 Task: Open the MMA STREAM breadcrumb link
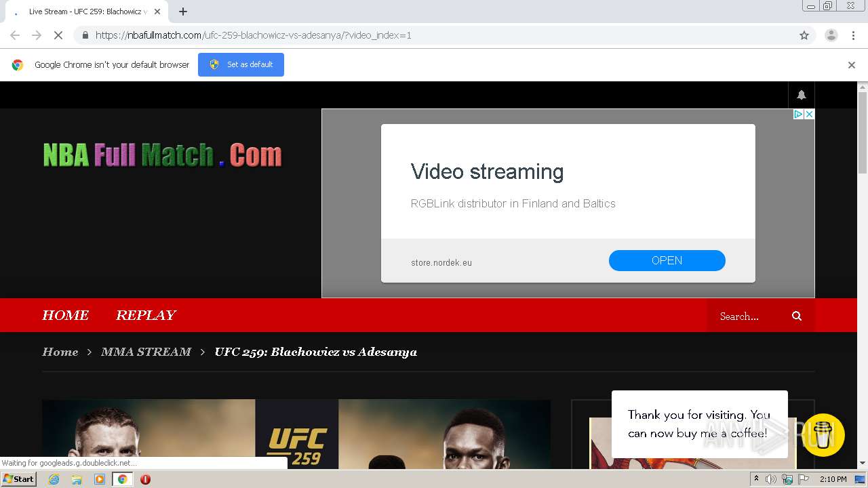pyautogui.click(x=146, y=352)
